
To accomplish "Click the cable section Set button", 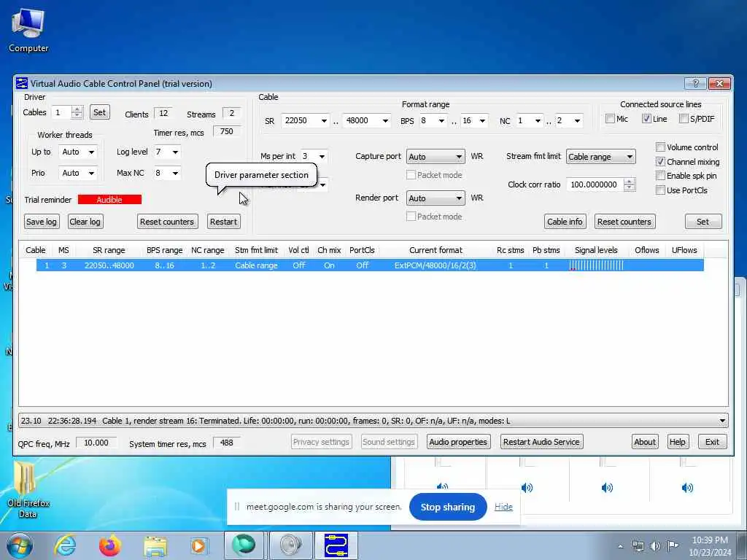I will (703, 222).
